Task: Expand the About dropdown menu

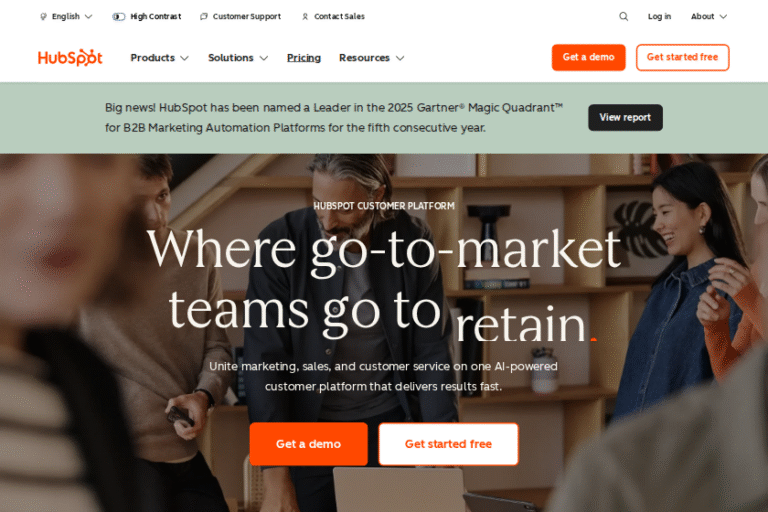Action: 709,17
